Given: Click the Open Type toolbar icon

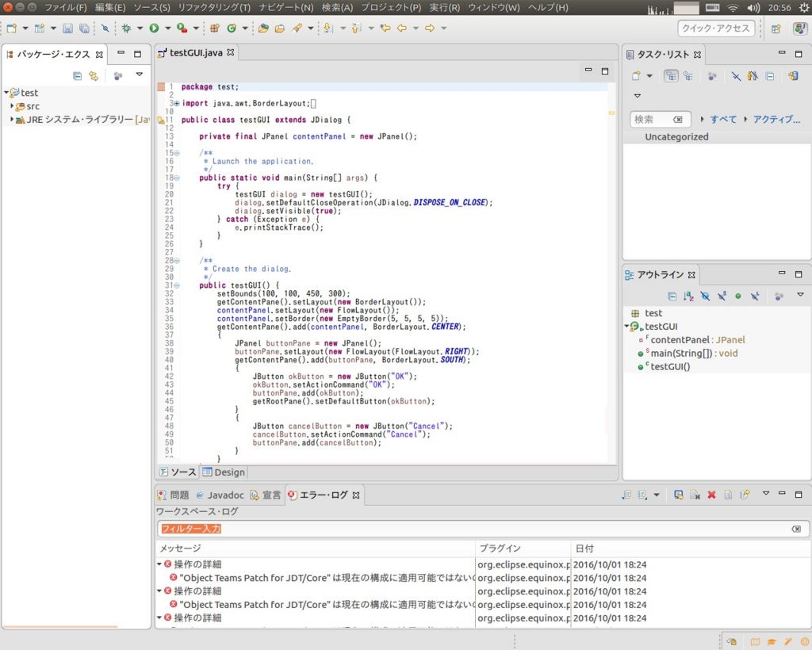Looking at the screenshot, I should click(x=263, y=29).
